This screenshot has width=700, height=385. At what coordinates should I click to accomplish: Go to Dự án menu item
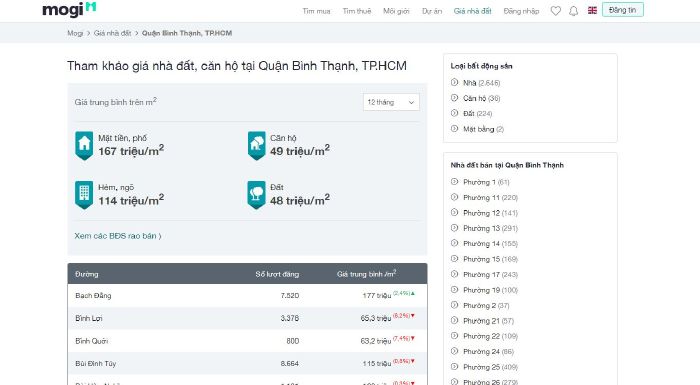(x=432, y=11)
